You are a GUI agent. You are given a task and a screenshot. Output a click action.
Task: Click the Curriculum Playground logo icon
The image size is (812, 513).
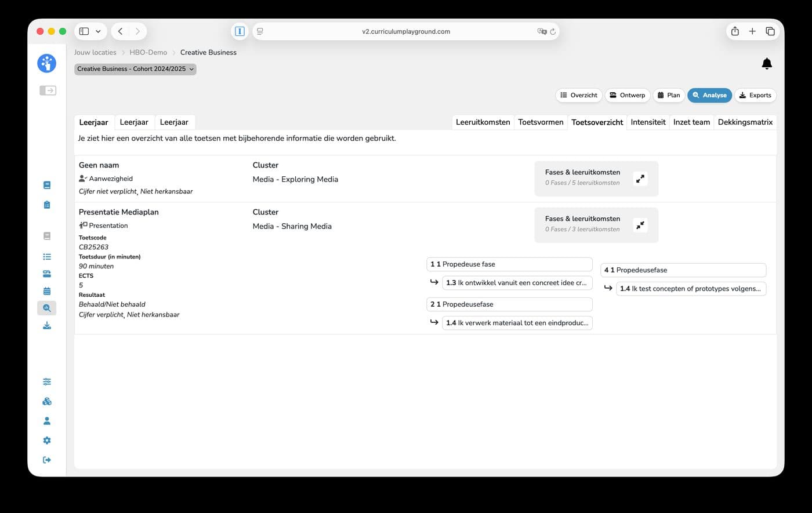point(46,63)
